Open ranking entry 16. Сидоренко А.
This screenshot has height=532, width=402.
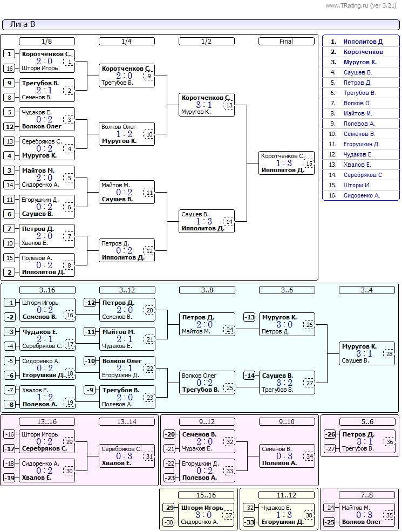pyautogui.click(x=360, y=195)
